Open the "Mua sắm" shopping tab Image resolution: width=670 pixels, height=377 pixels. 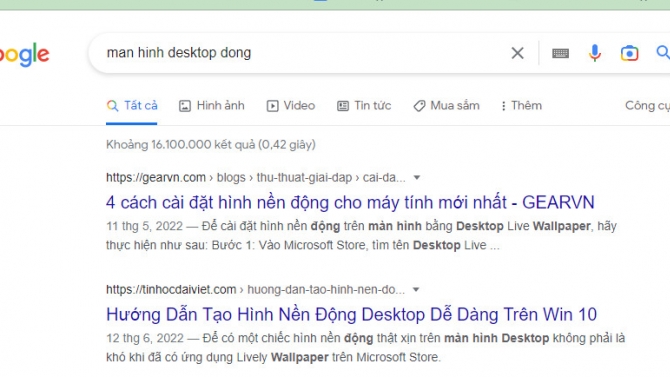447,106
